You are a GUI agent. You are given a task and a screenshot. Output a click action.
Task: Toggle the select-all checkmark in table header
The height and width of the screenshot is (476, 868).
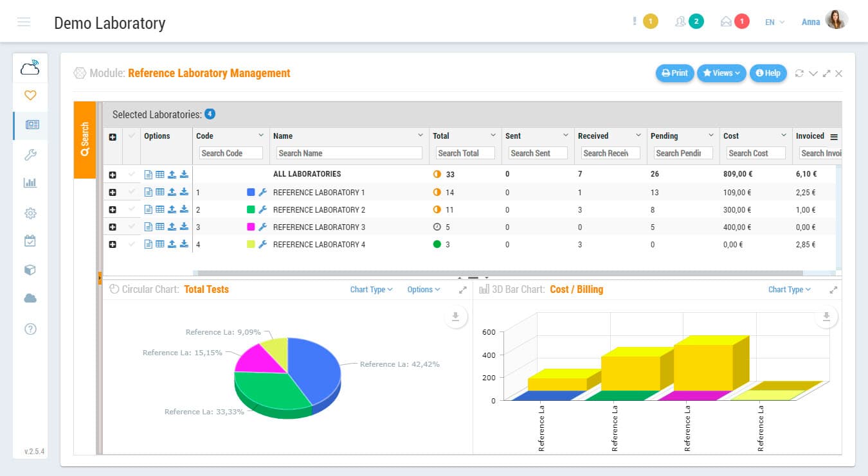point(132,136)
